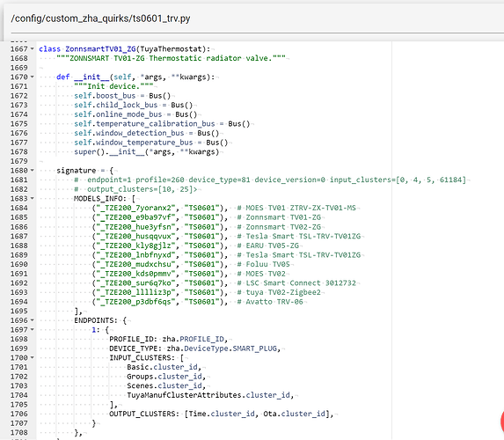Click the "_TZE200_7yoranx2" model string
This screenshot has width=504, height=440.
click(x=134, y=208)
